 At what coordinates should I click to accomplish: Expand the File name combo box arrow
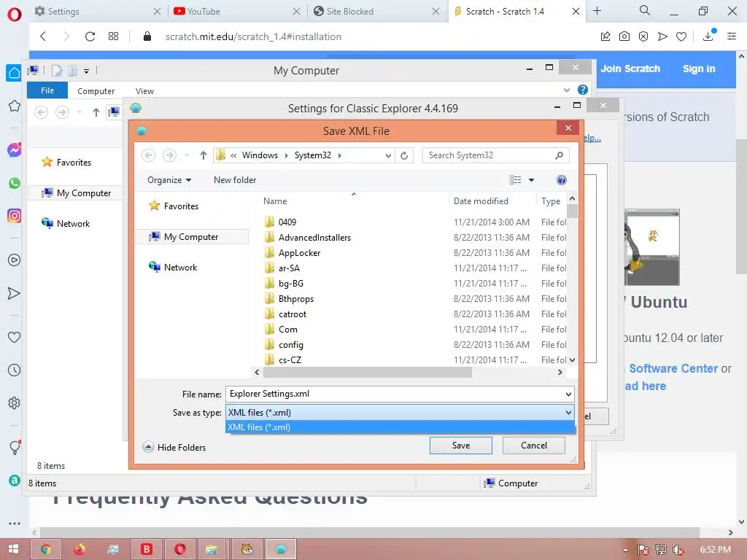(568, 394)
